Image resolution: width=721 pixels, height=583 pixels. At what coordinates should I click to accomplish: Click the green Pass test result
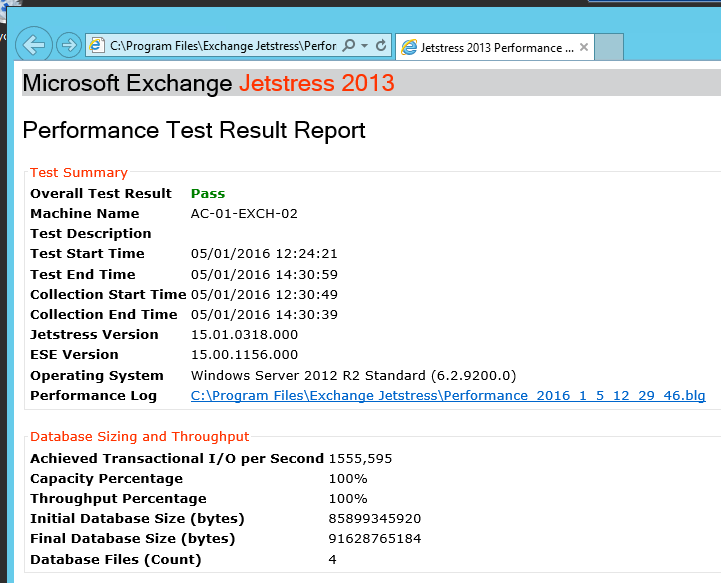tap(208, 193)
